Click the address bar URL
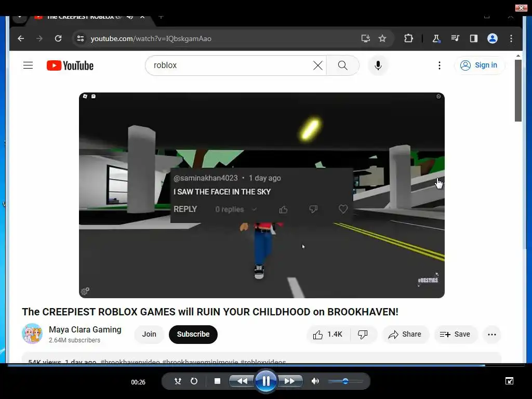This screenshot has width=532, height=399. pos(151,38)
